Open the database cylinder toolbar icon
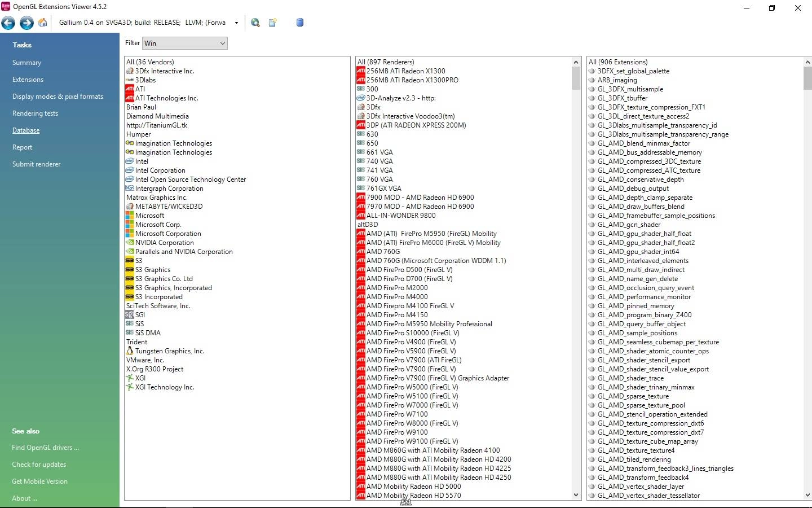The width and height of the screenshot is (812, 508). pos(300,23)
